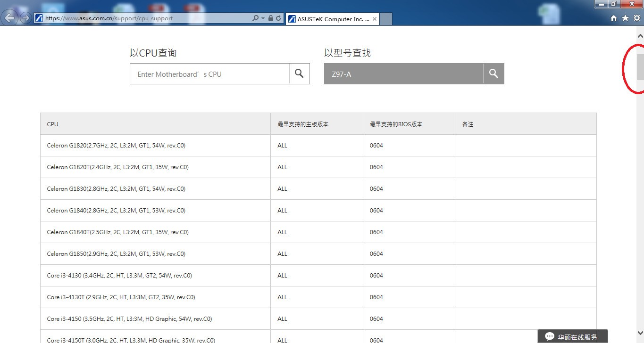Image resolution: width=644 pixels, height=343 pixels.
Task: Click the browser Forward arrow button
Action: [x=25, y=18]
